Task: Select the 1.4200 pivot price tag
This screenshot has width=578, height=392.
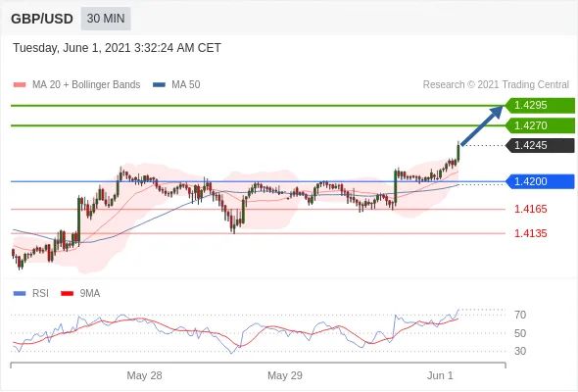Action: click(540, 181)
